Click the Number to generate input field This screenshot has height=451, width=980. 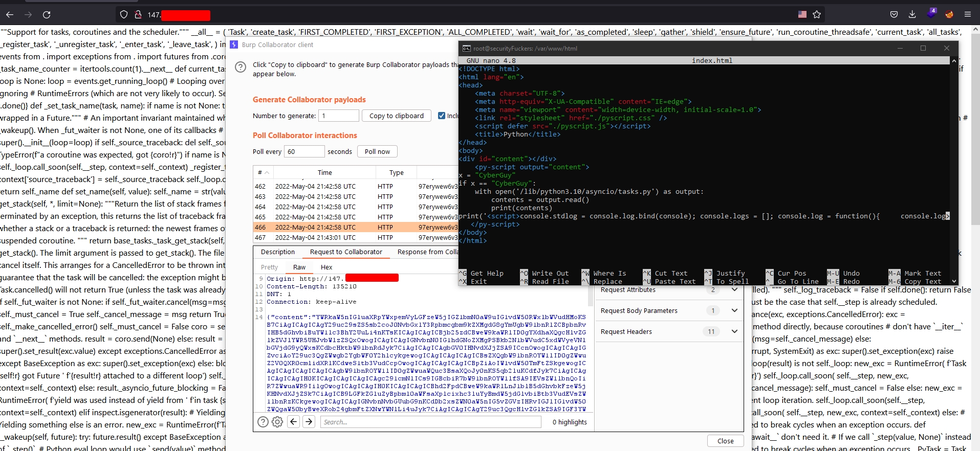[x=338, y=116]
